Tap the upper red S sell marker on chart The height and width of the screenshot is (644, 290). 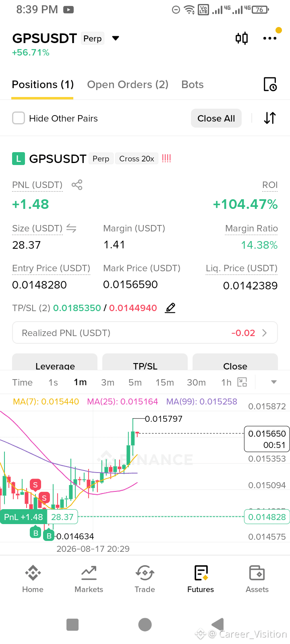(x=35, y=485)
